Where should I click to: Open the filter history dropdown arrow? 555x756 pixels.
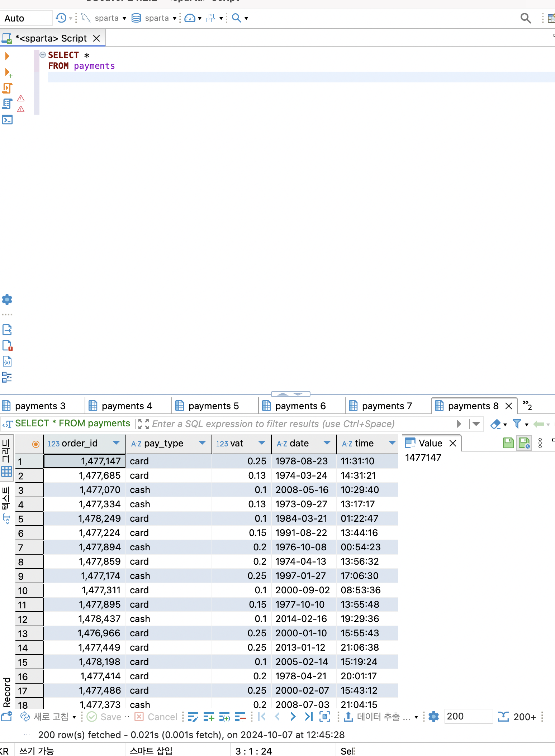(476, 424)
